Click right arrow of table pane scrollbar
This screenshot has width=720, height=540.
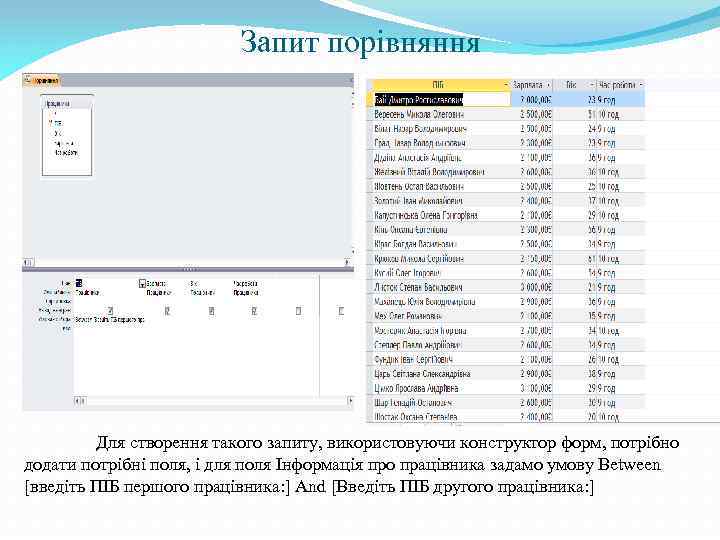click(x=348, y=263)
